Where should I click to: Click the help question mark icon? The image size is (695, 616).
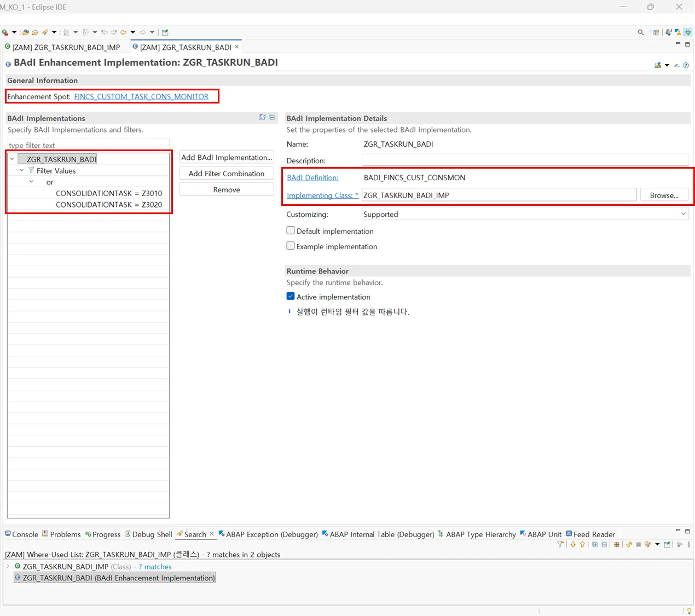[x=686, y=66]
